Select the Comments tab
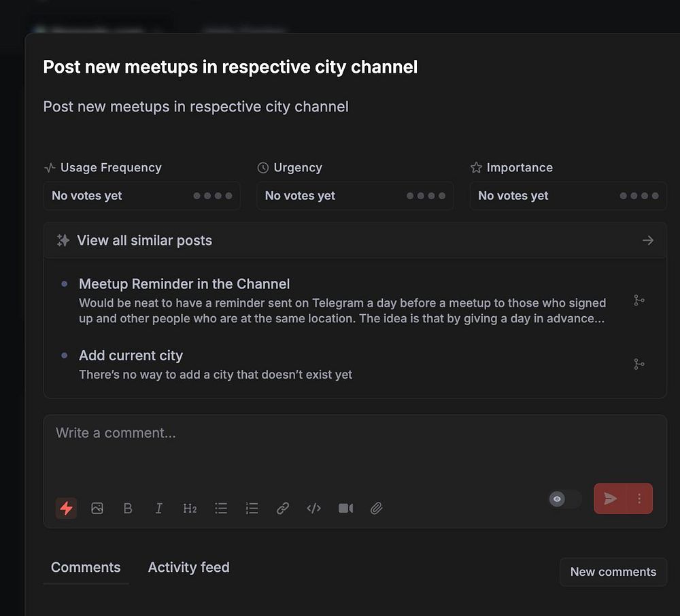Image resolution: width=680 pixels, height=616 pixels. click(x=86, y=567)
